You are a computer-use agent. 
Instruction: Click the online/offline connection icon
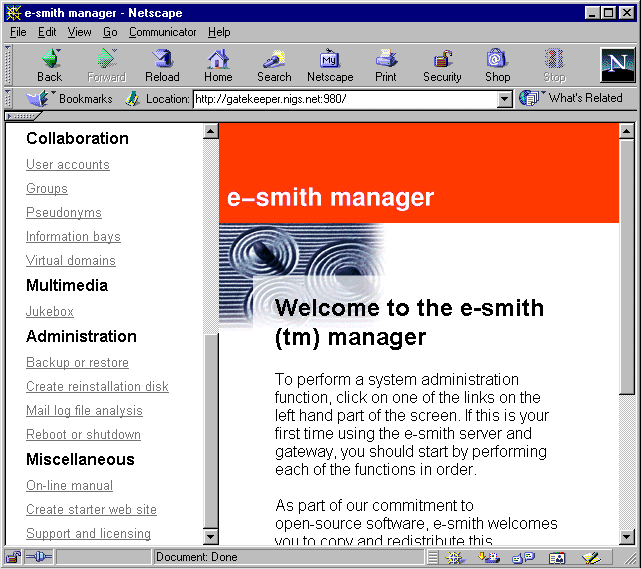pos(38,557)
